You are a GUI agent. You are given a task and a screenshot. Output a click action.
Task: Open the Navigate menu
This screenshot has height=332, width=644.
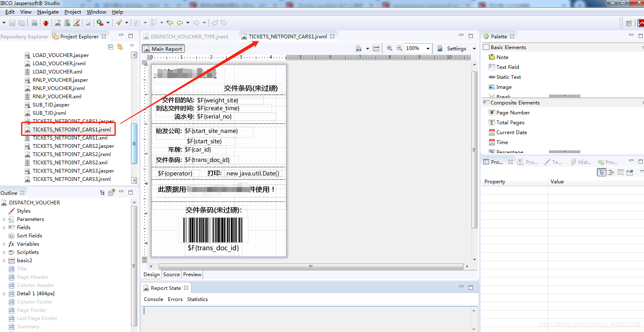pos(48,12)
